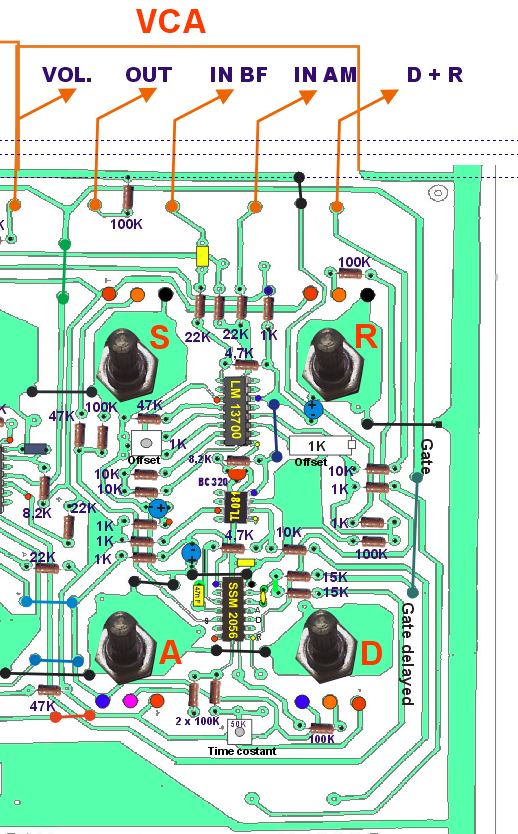
Task: Click the Offset text below the 1K trimmer
Action: pos(311,462)
